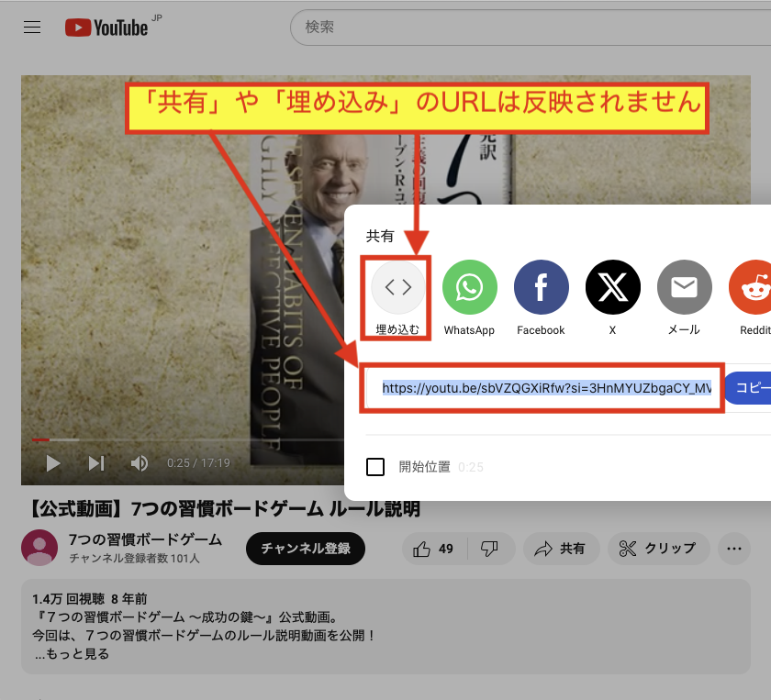Mute the video volume

[140, 463]
